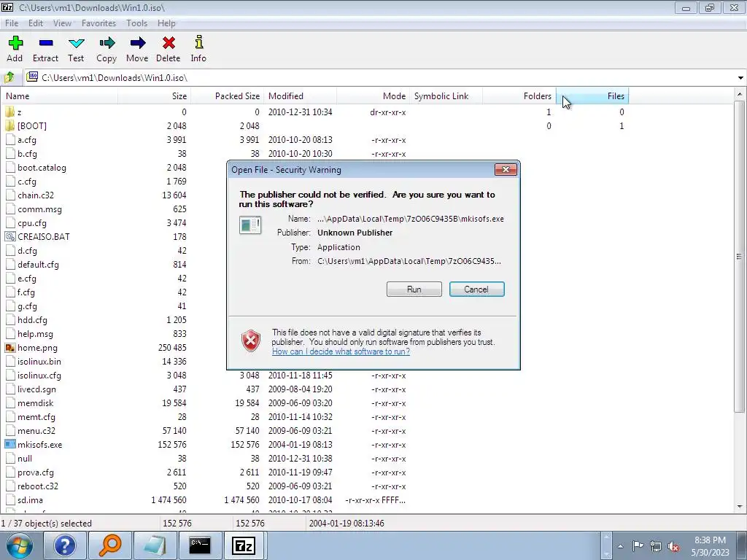Select the chain.c32 file
Viewport: 747px width, 560px height.
point(36,195)
